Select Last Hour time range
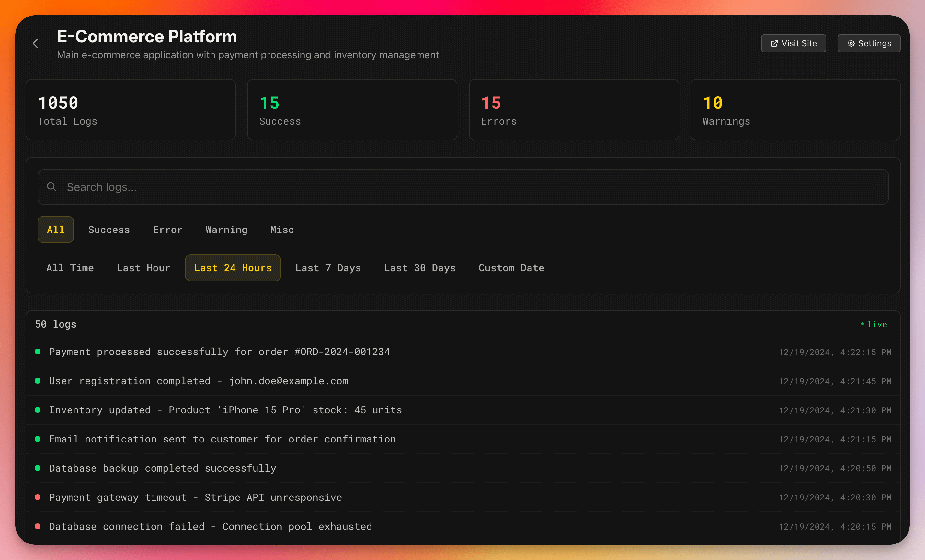 point(143,268)
